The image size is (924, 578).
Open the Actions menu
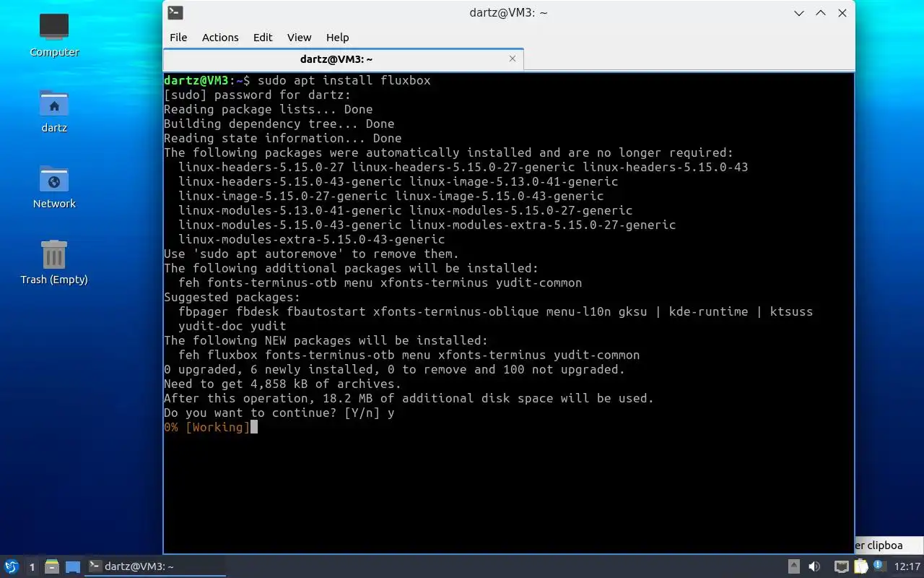[x=220, y=38]
